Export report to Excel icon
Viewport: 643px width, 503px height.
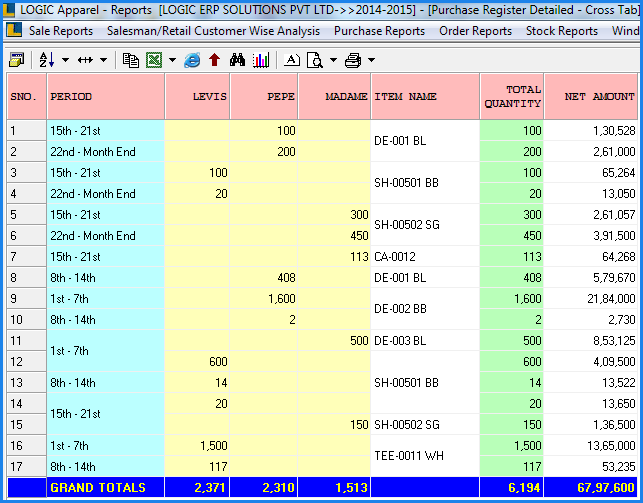pyautogui.click(x=154, y=60)
